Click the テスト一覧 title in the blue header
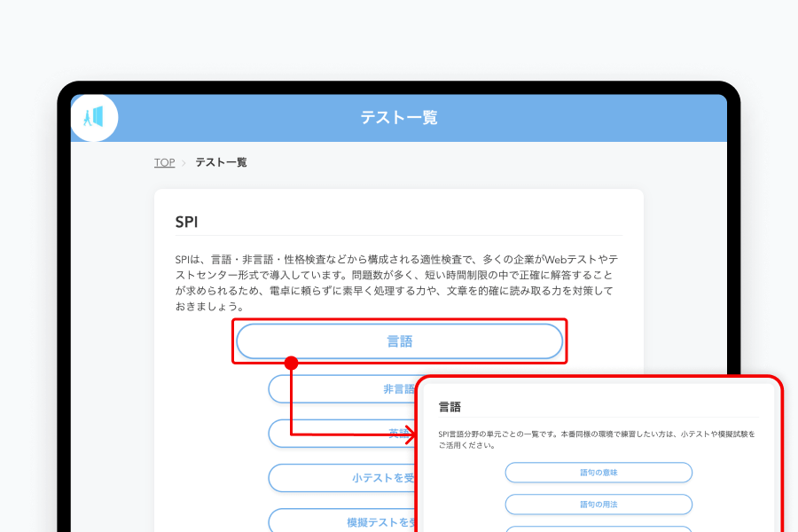The image size is (798, 532). coord(398,118)
